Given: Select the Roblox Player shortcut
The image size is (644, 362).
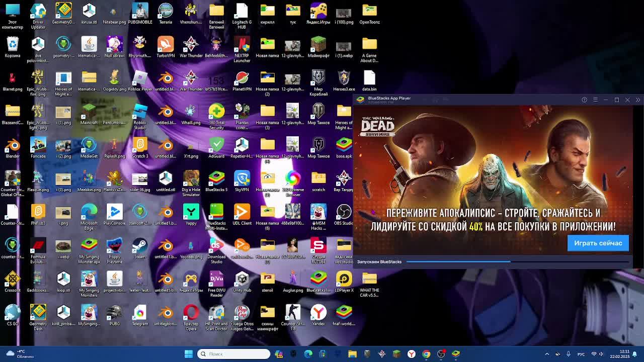Looking at the screenshot, I should tap(140, 81).
